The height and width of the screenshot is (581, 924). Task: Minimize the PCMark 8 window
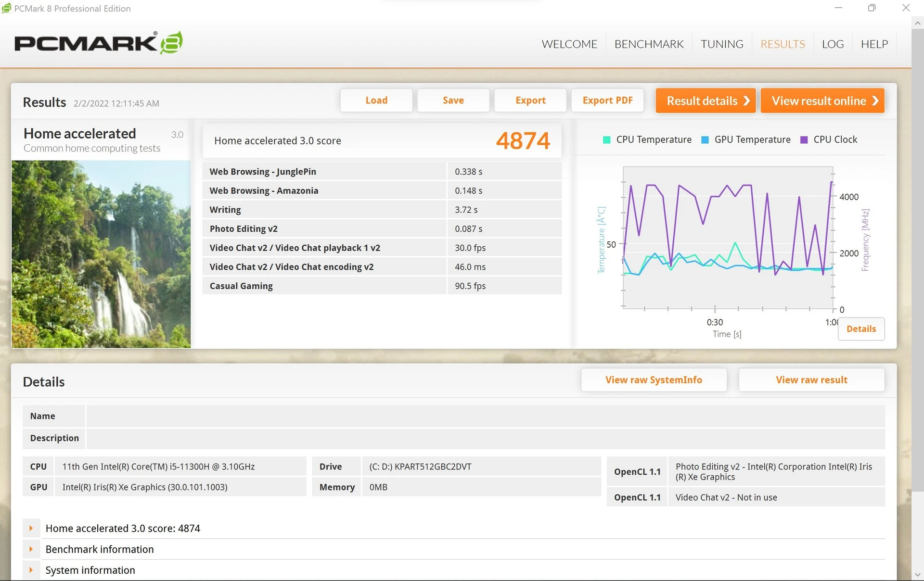pos(838,8)
